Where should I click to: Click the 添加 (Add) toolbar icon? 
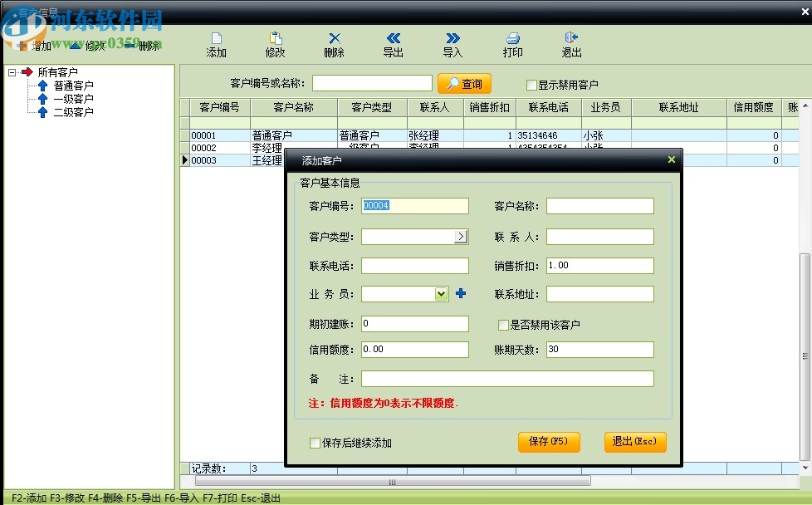[x=216, y=44]
